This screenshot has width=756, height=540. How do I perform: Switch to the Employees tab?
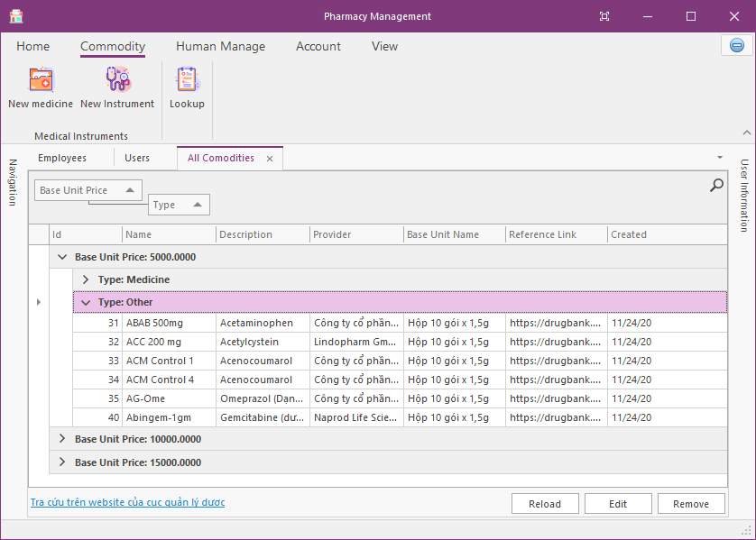point(61,157)
